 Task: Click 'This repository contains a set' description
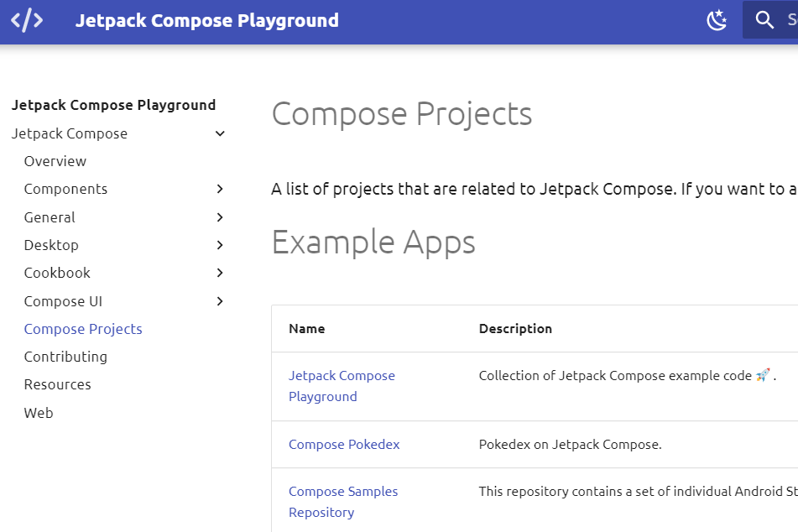[x=638, y=491]
